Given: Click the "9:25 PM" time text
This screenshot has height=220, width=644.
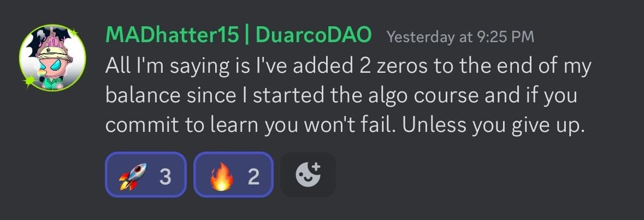Looking at the screenshot, I should coord(506,37).
